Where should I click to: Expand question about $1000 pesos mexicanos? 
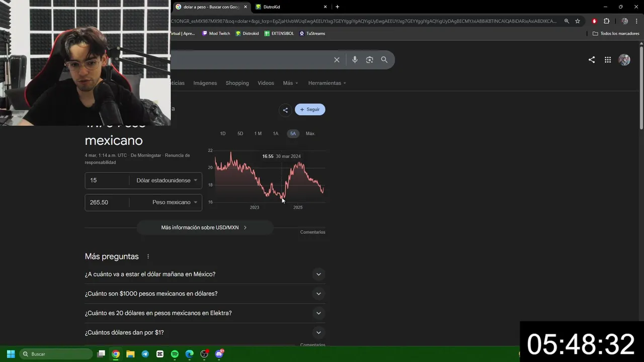click(205, 294)
